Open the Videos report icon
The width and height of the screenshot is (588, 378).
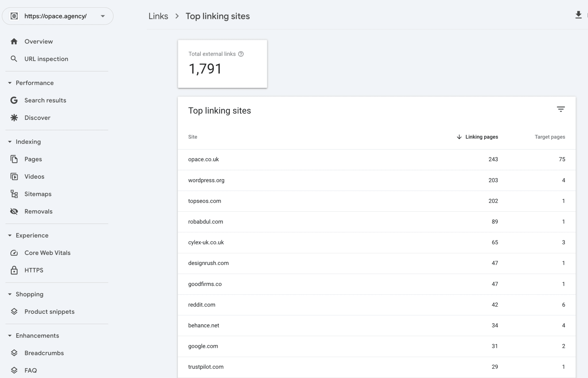14,176
